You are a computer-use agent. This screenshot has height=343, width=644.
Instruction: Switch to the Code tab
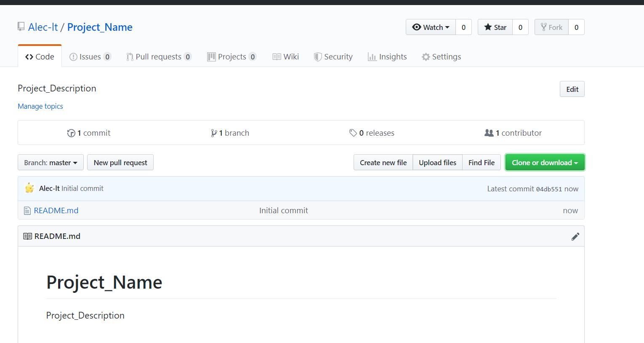point(40,57)
